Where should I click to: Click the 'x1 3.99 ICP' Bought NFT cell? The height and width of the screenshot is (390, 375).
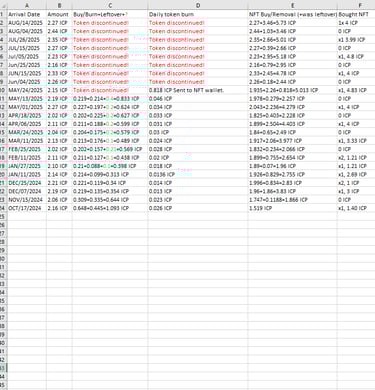tap(356, 39)
